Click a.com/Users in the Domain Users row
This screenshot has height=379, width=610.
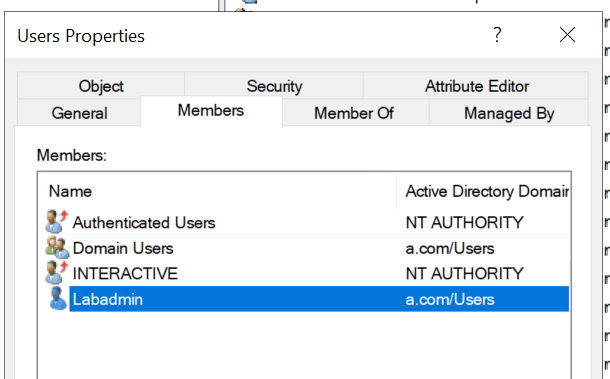coord(450,248)
